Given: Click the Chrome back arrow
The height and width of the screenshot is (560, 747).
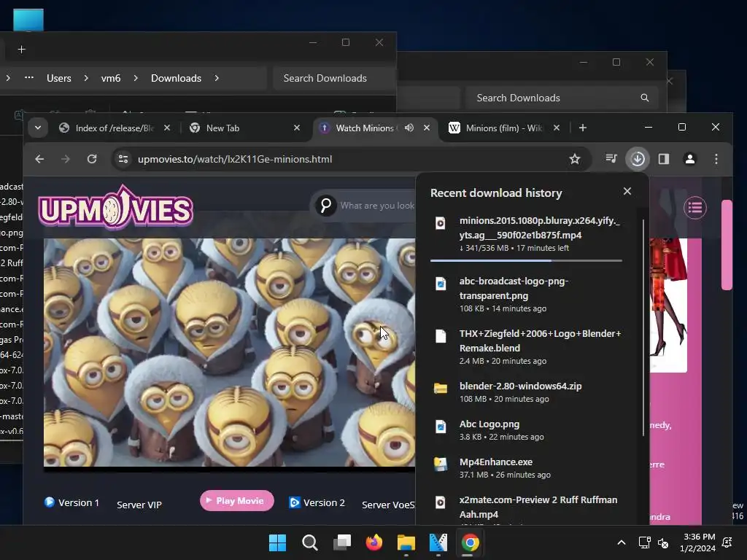Looking at the screenshot, I should (x=39, y=159).
